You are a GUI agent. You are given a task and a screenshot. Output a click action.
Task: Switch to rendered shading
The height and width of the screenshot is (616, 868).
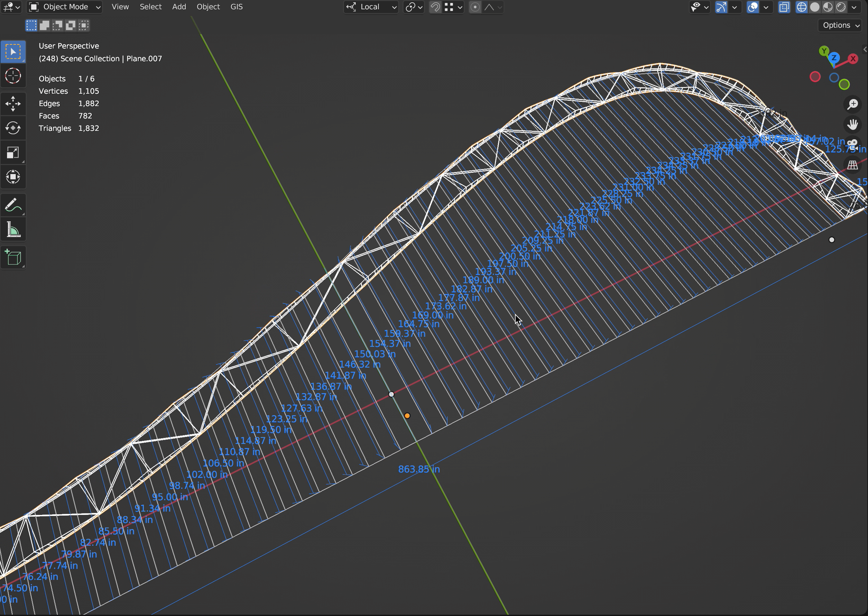click(x=841, y=7)
